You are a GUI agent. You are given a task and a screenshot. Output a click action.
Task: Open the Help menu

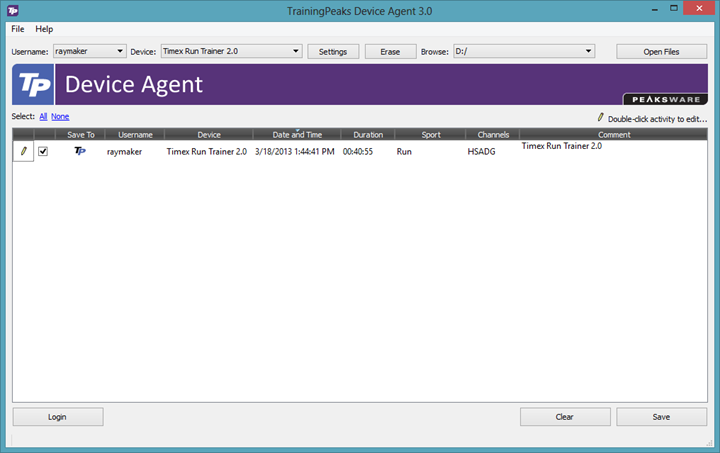pos(44,29)
